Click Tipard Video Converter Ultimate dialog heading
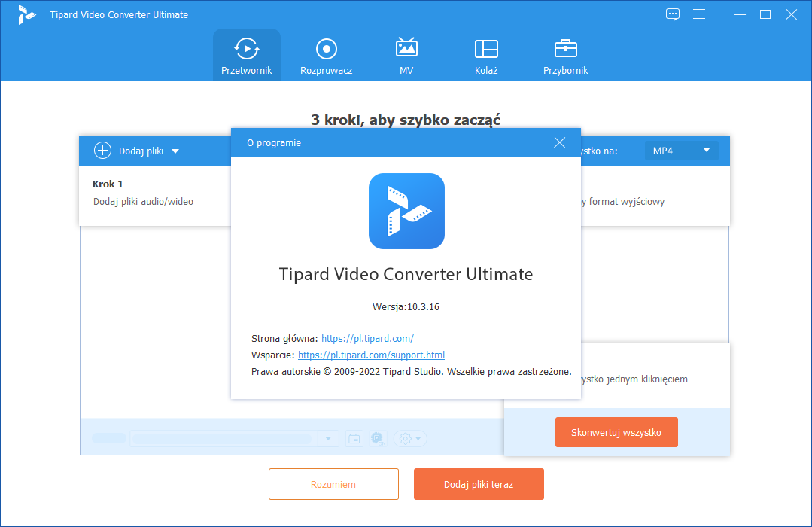Screen dimensions: 812x527 (406, 273)
